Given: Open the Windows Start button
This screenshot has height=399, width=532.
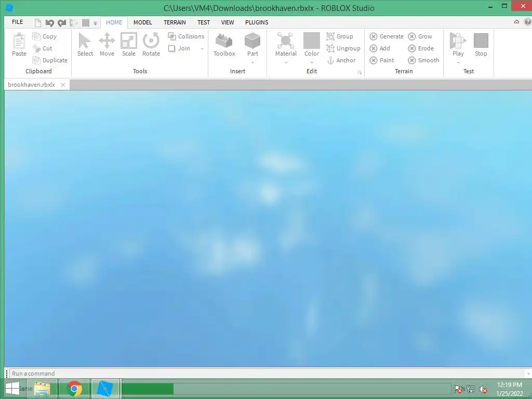Looking at the screenshot, I should [12, 389].
